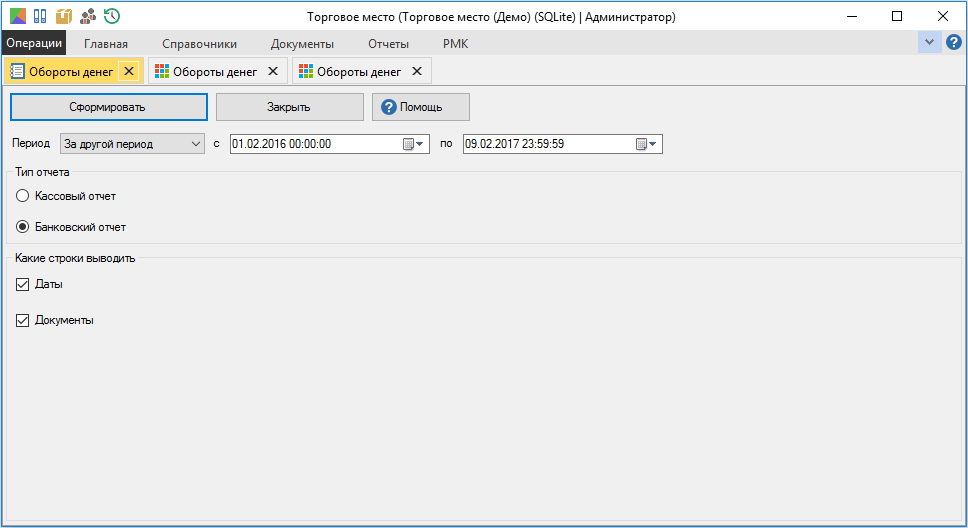Click the 'Сформировать' button
Image resolution: width=968 pixels, height=528 pixels.
pos(109,107)
